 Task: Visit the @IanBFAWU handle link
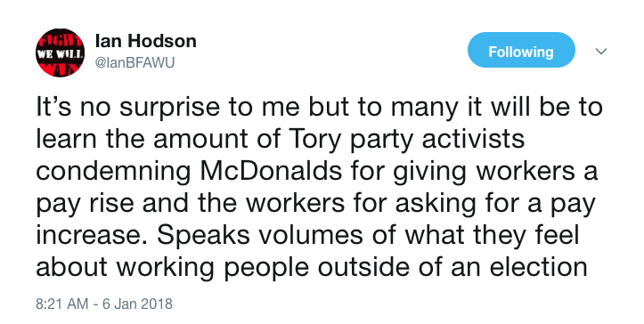135,62
